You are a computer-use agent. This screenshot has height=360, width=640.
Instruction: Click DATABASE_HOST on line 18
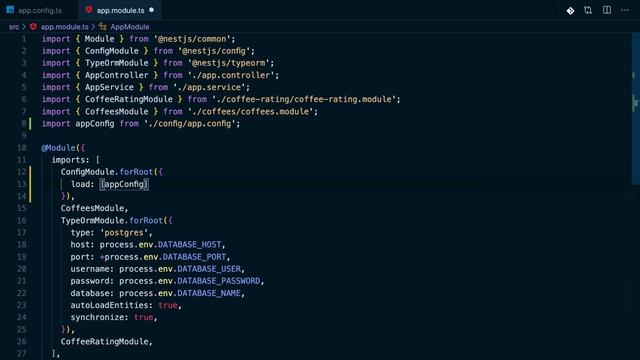(189, 244)
